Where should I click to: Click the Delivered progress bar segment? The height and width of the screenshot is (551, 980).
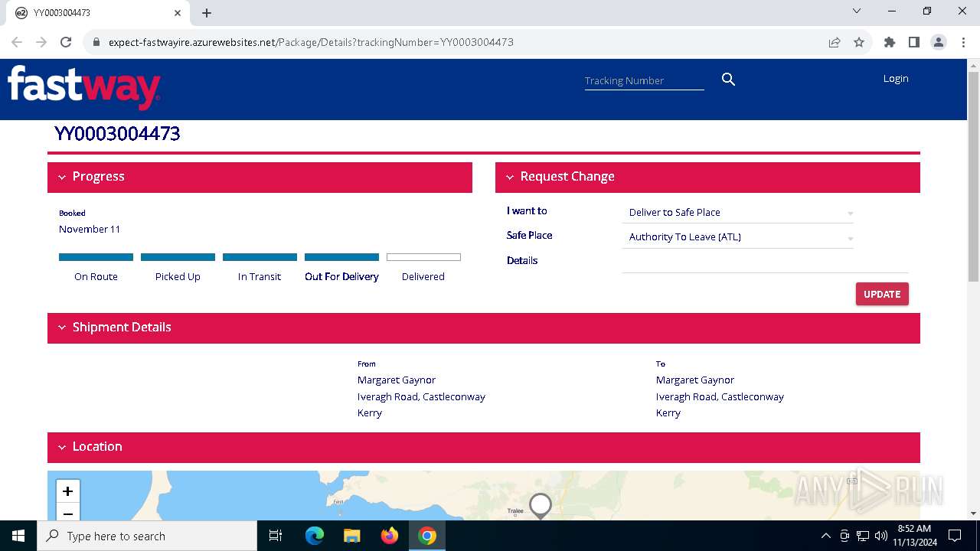423,257
